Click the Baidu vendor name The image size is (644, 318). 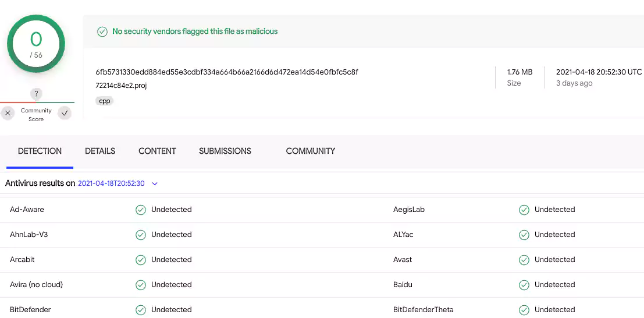pos(403,285)
